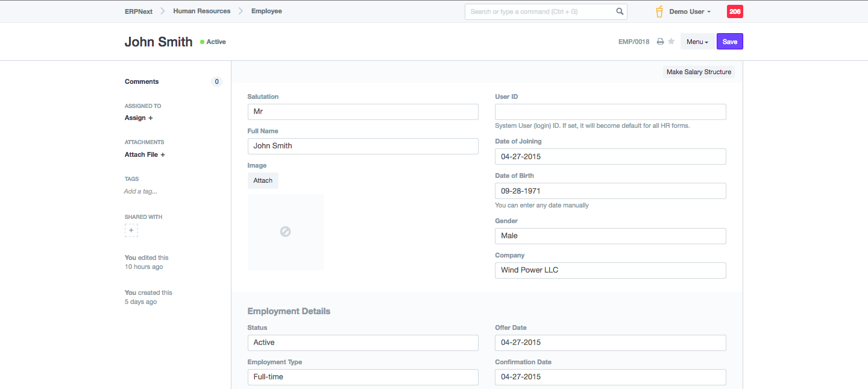
Task: Click the orange drink logo icon
Action: click(x=659, y=11)
